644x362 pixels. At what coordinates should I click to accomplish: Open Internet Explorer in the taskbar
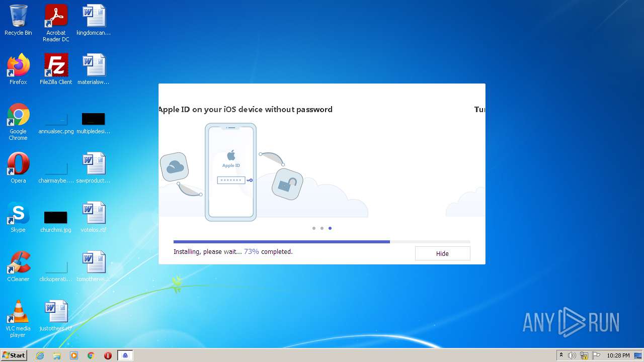pos(40,355)
